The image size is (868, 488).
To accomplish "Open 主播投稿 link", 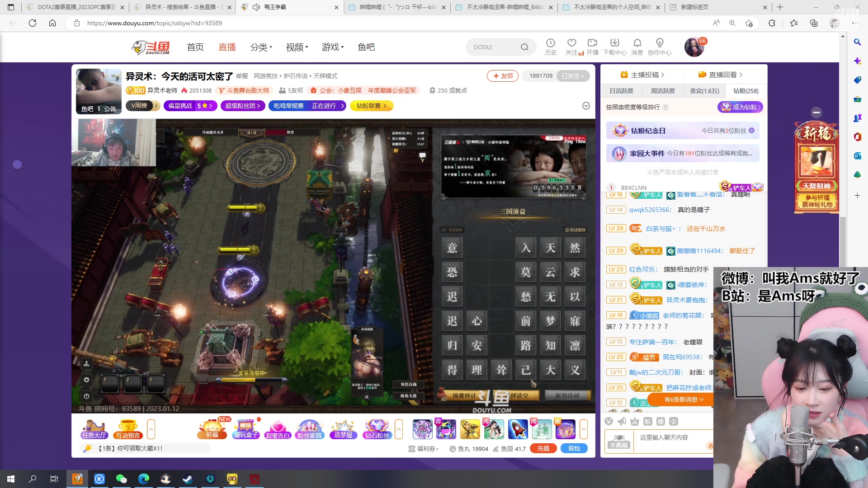I will tap(642, 75).
